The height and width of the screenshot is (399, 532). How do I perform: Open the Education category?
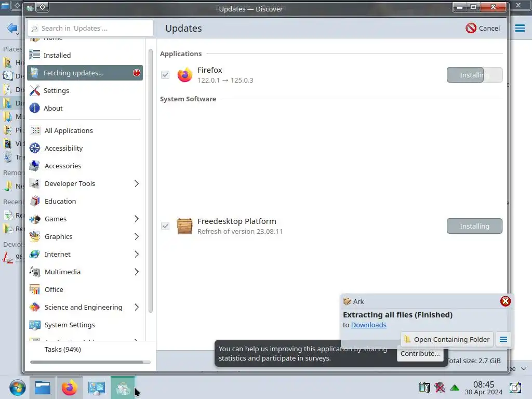pos(85,201)
